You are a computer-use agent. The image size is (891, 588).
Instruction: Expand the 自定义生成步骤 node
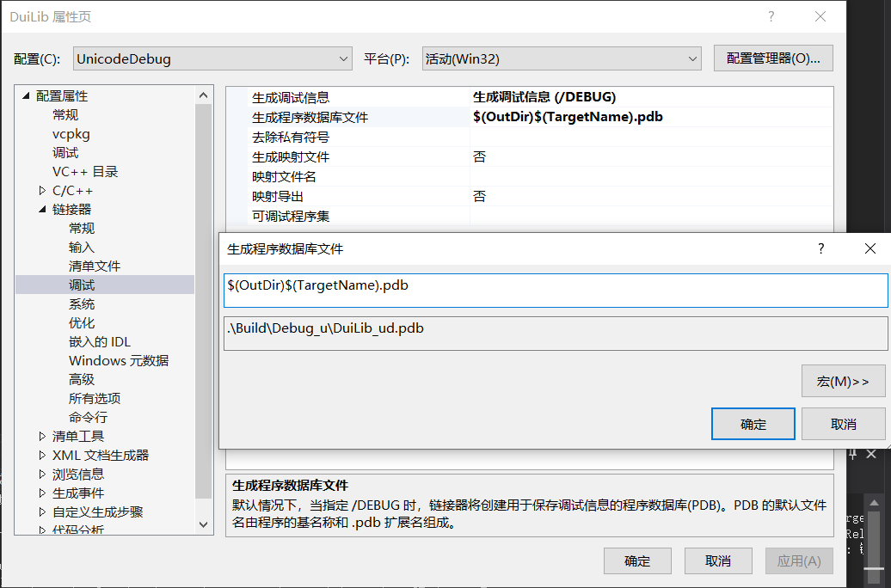coord(42,511)
